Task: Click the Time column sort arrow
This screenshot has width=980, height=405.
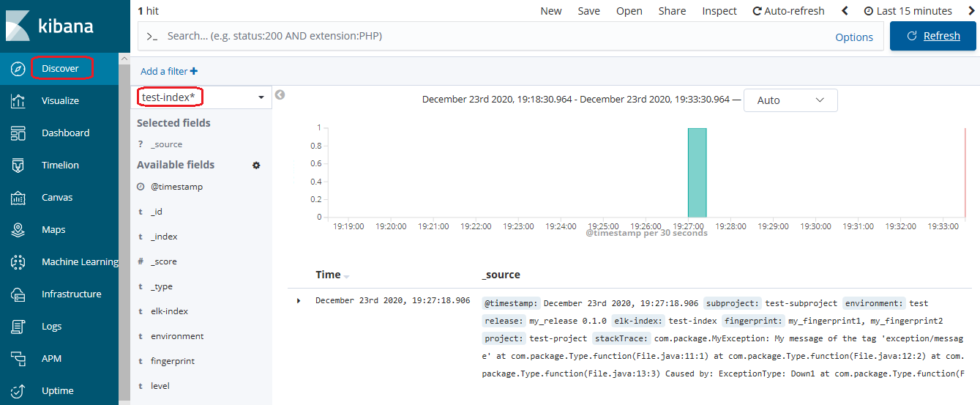Action: [347, 276]
